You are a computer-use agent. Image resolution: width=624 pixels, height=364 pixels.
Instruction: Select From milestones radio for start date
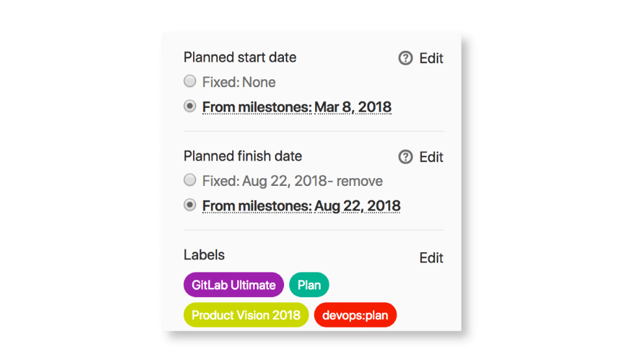190,106
